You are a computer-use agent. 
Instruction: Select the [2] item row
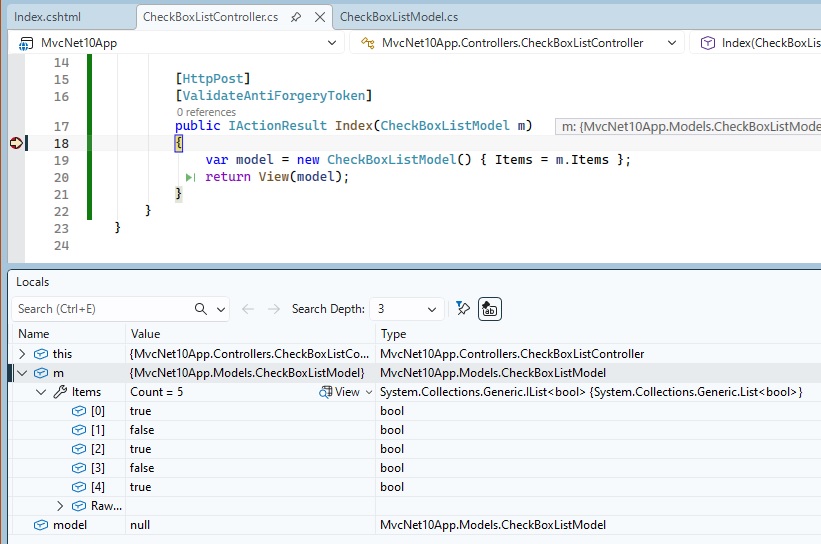tap(417, 449)
